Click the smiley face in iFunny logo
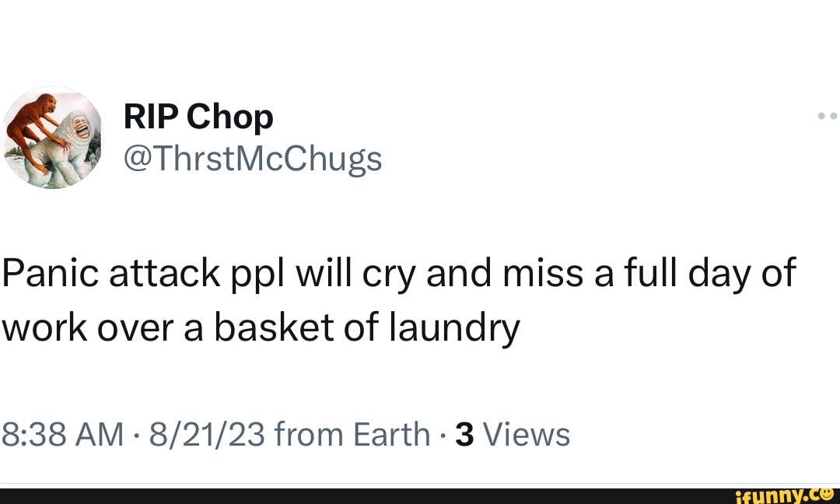 (x=827, y=492)
